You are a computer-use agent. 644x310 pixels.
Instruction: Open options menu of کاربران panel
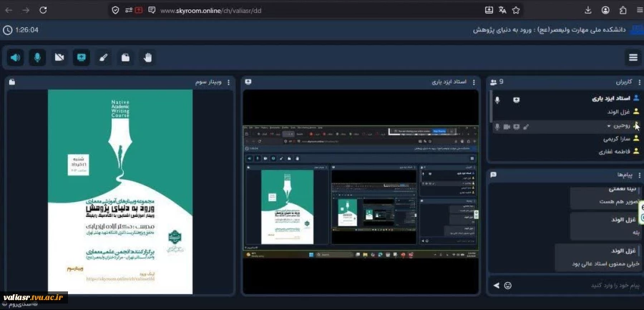(640, 82)
